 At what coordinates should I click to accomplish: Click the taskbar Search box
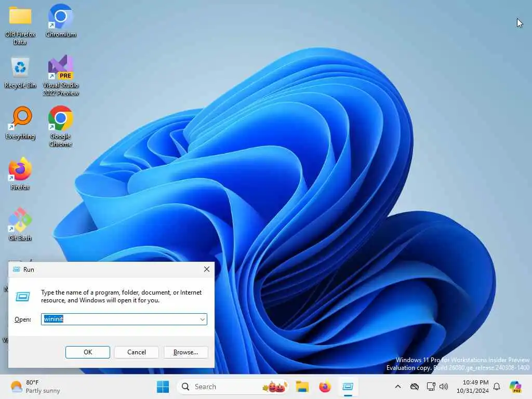pyautogui.click(x=233, y=387)
